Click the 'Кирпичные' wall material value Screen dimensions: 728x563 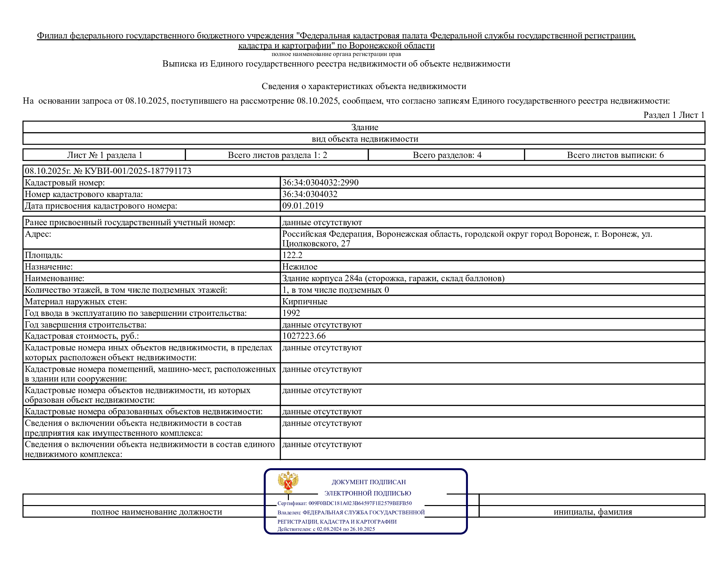305,301
